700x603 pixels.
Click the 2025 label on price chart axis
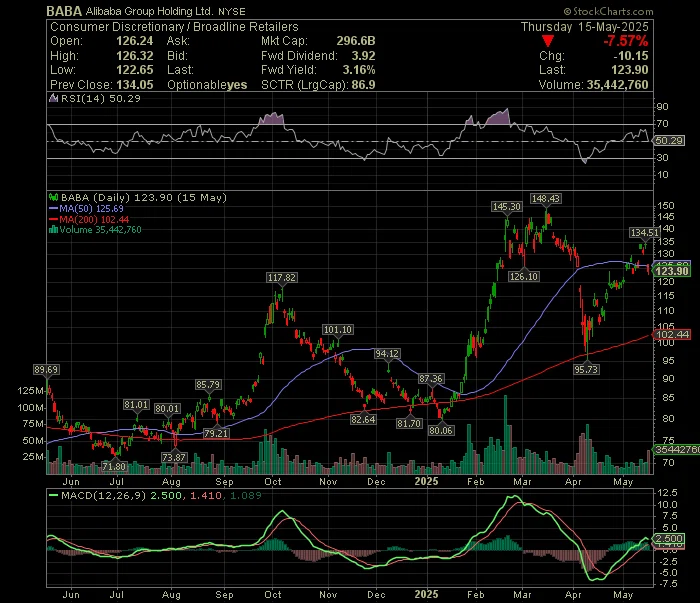[426, 482]
